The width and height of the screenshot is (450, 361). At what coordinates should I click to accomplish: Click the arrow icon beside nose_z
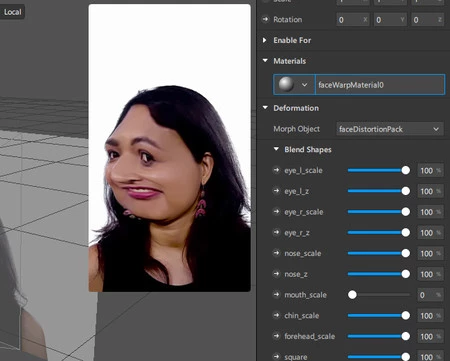276,274
